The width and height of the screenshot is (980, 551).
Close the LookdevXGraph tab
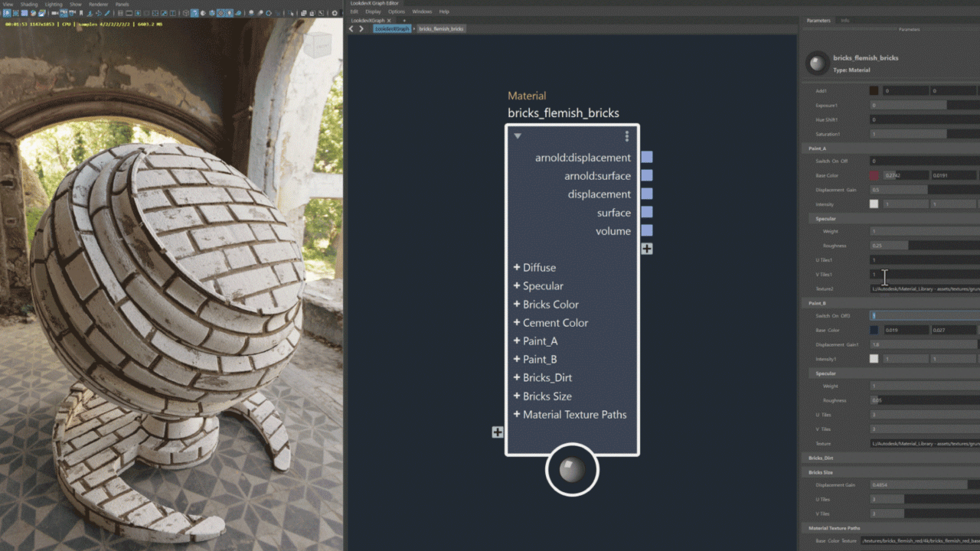click(x=389, y=21)
